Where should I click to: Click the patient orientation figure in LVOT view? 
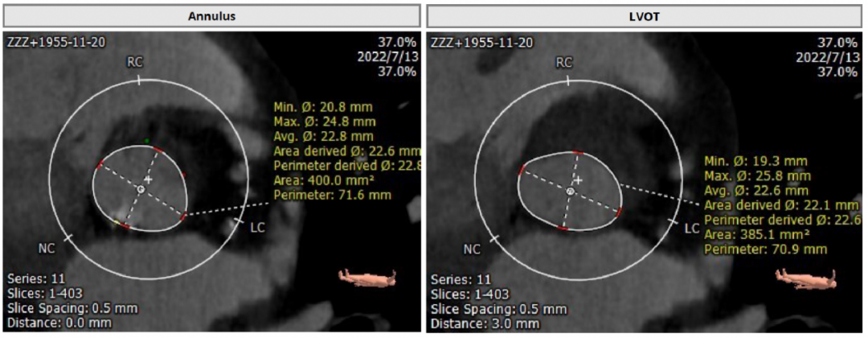(806, 278)
